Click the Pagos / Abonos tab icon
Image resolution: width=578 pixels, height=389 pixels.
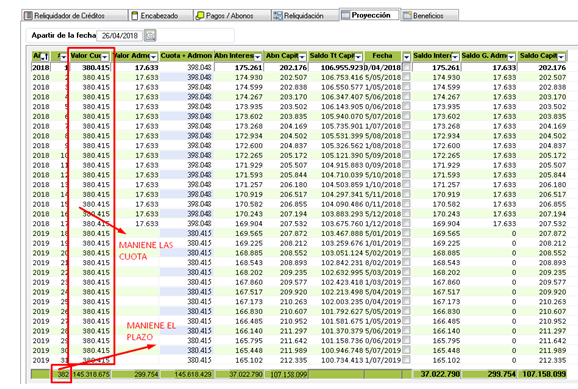tap(200, 15)
